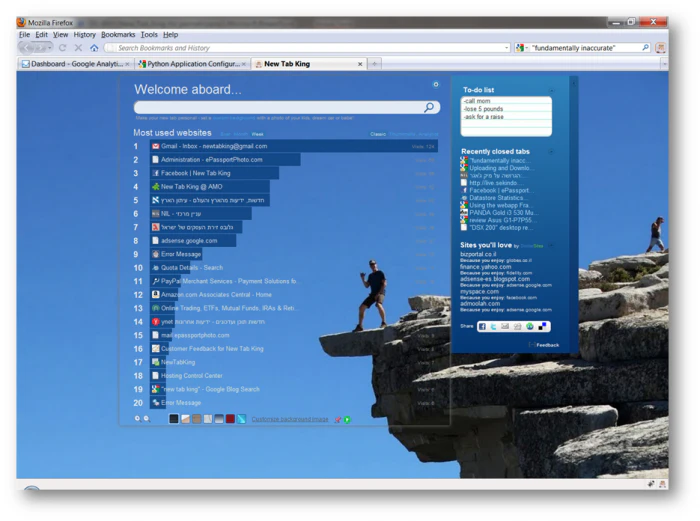Open the Feedback link
The height and width of the screenshot is (521, 700).
[547, 345]
